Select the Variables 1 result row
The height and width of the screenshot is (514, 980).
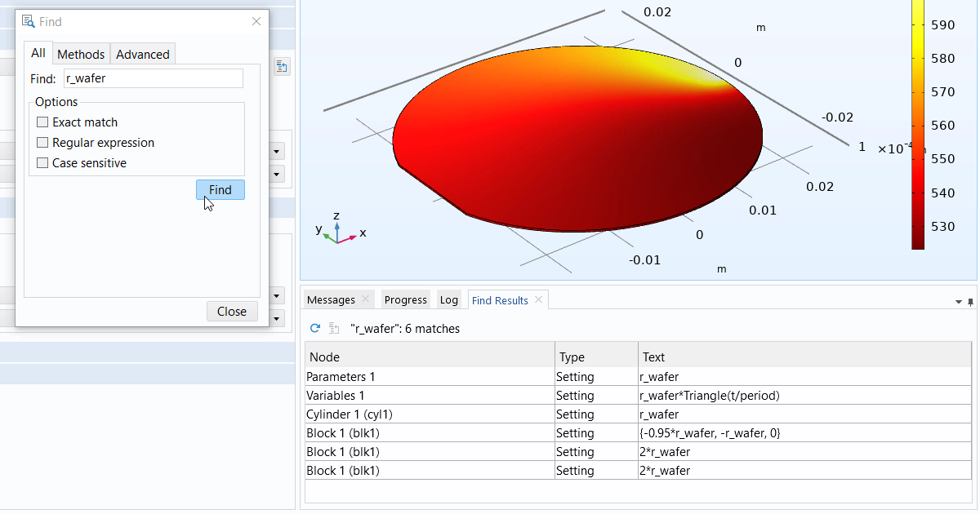(430, 396)
